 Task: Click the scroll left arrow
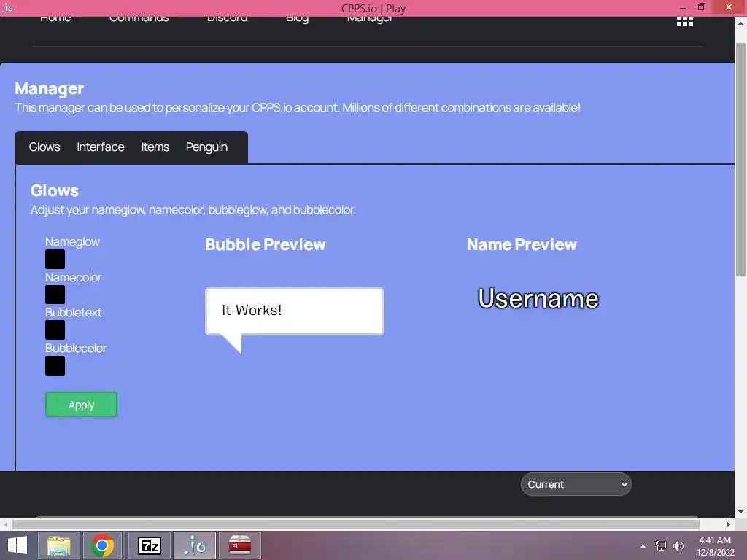point(6,524)
